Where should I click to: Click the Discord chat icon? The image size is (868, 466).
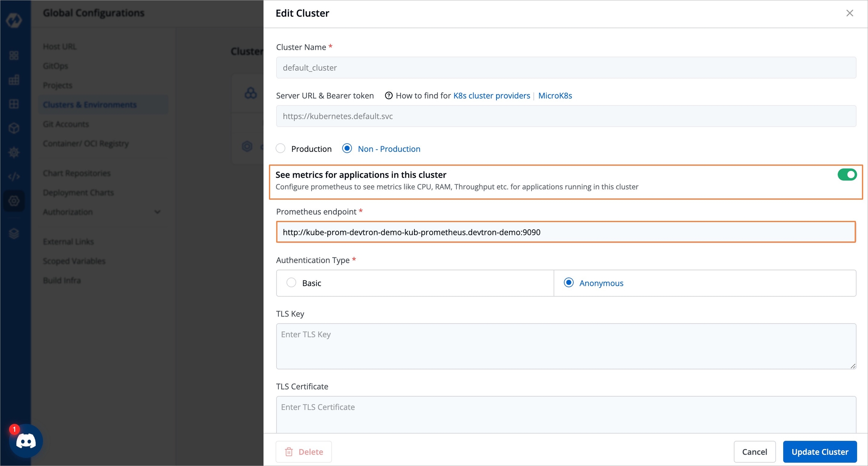click(26, 441)
